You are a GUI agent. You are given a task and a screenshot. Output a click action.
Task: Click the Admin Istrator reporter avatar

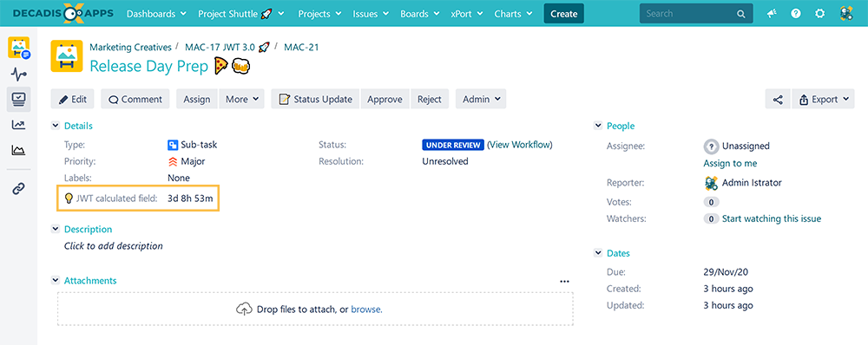tap(711, 182)
